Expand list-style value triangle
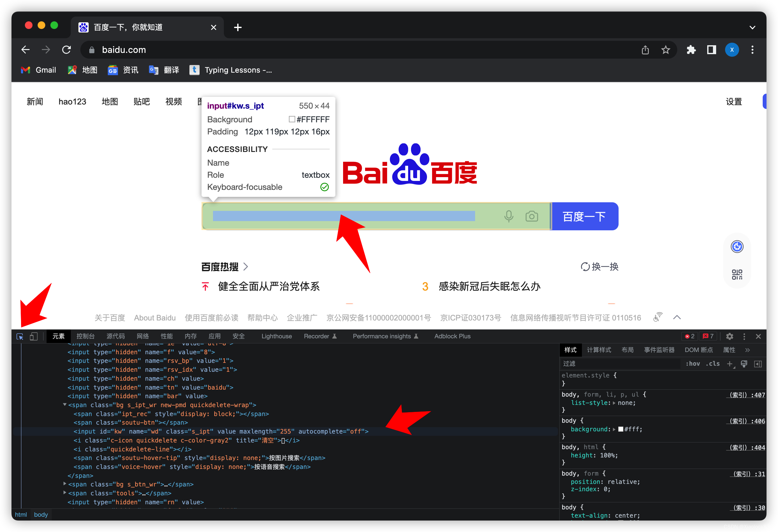The height and width of the screenshot is (532, 778). point(614,403)
